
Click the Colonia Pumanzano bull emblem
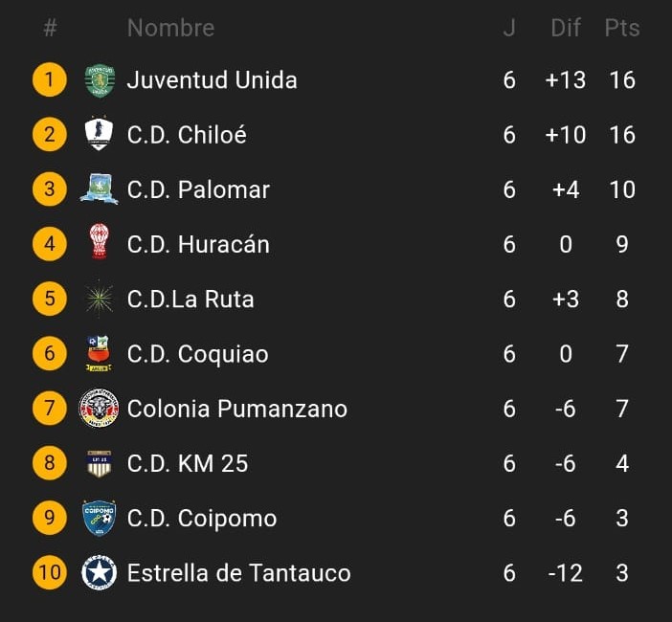(99, 408)
